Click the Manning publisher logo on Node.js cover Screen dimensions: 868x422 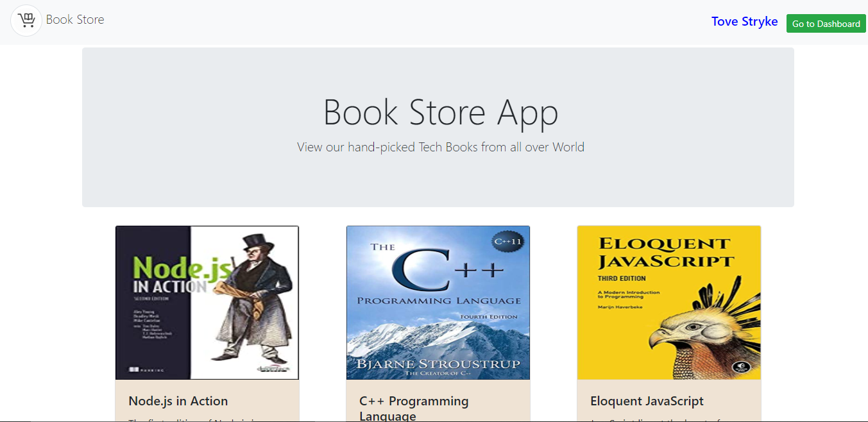(x=146, y=370)
